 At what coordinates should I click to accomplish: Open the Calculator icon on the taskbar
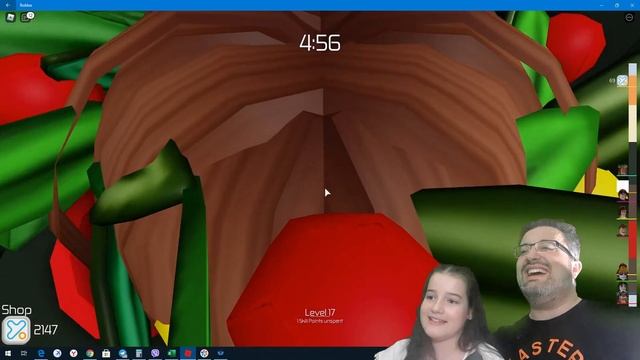139,353
